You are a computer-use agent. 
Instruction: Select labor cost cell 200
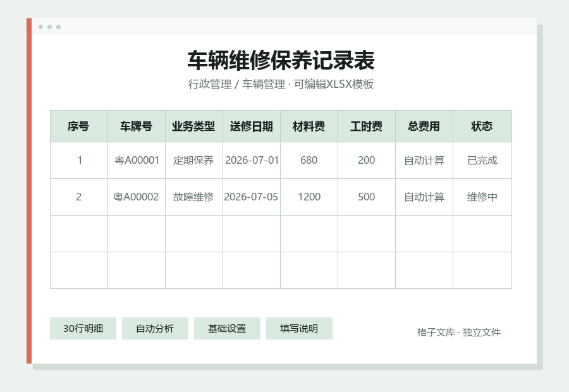[x=367, y=160]
